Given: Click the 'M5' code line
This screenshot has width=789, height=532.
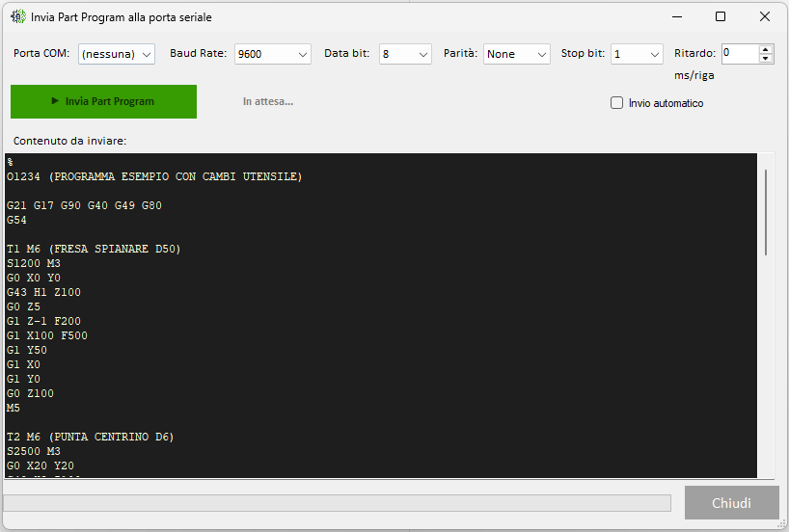Looking at the screenshot, I should point(14,408).
